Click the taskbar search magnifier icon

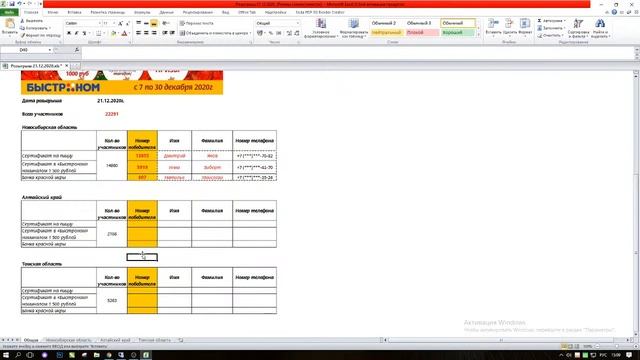click(18, 355)
